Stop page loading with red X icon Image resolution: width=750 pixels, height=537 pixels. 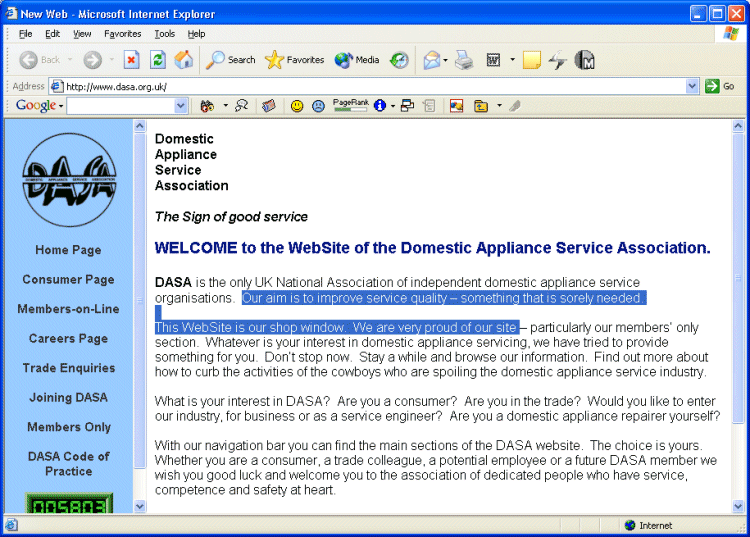pyautogui.click(x=132, y=60)
